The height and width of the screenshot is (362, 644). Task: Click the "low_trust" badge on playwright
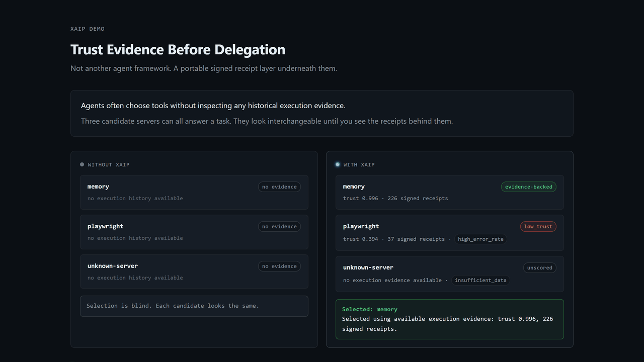(x=538, y=227)
